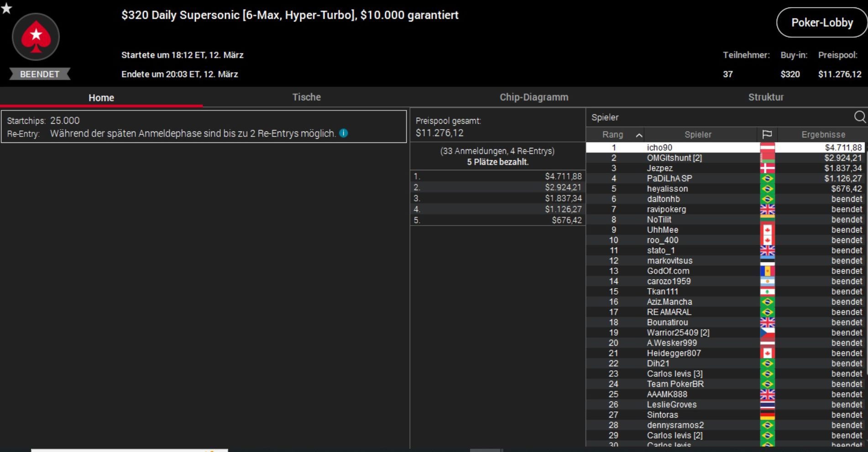Click Jezpez's Denmark flag icon
Screen dimensions: 868x452
(x=767, y=168)
